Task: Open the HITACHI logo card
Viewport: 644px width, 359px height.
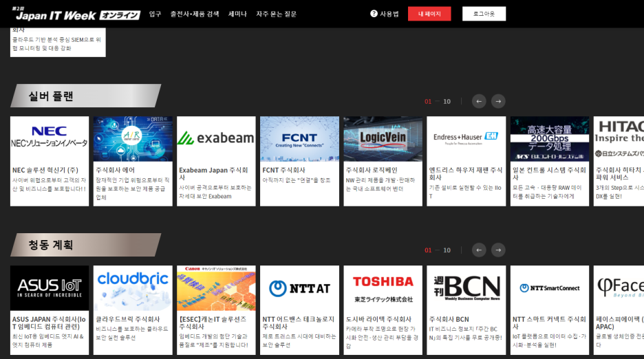Action: click(619, 139)
